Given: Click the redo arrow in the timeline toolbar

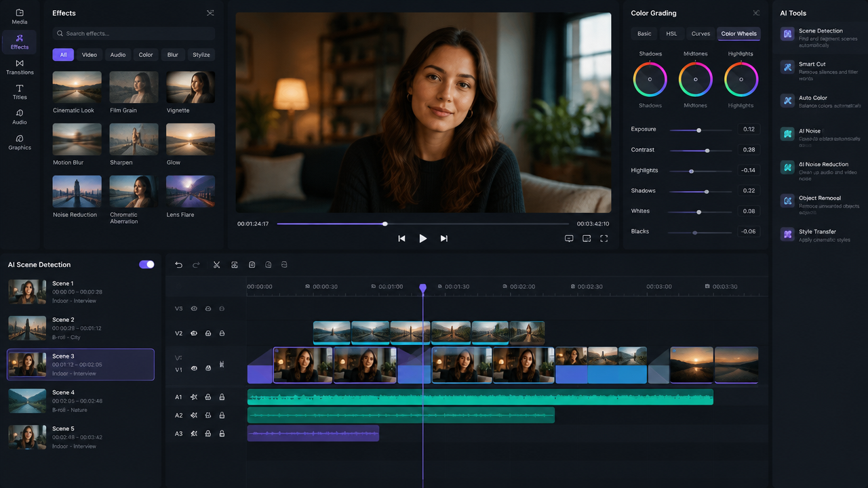Looking at the screenshot, I should 196,264.
